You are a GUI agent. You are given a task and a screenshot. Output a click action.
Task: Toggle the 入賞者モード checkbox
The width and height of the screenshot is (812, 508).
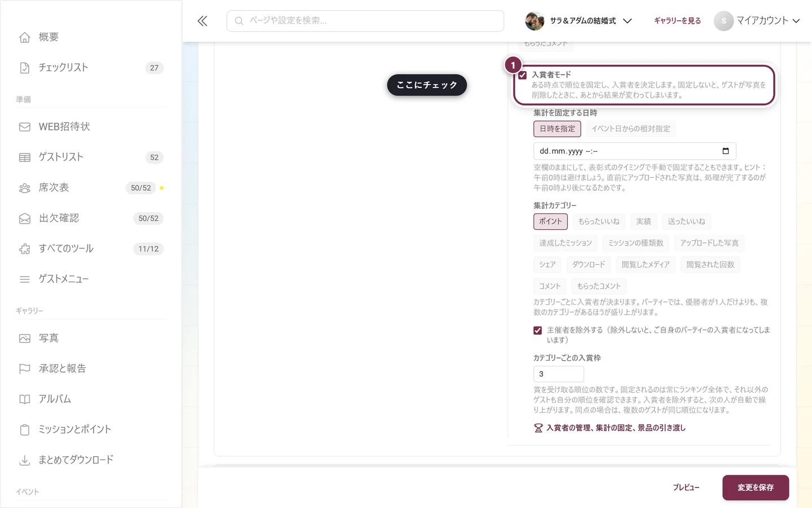point(523,75)
